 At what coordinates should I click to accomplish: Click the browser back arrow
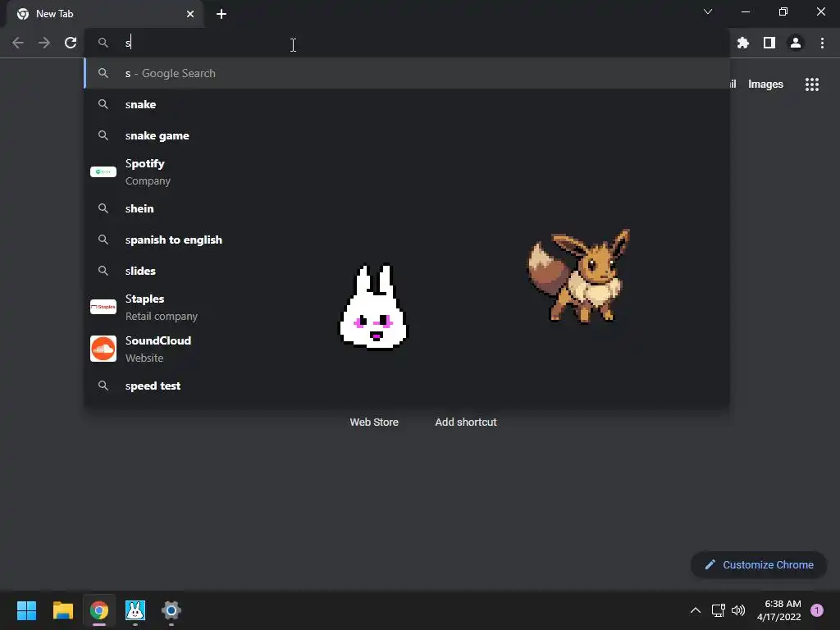18,43
